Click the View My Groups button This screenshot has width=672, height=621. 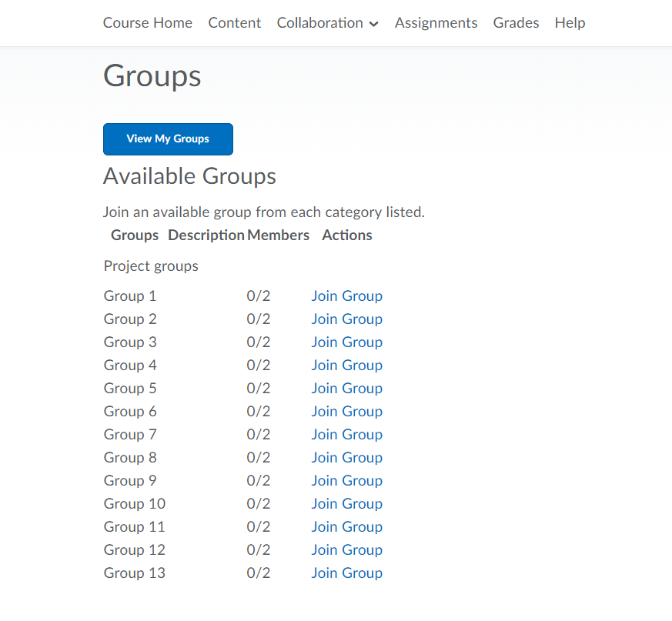point(168,139)
